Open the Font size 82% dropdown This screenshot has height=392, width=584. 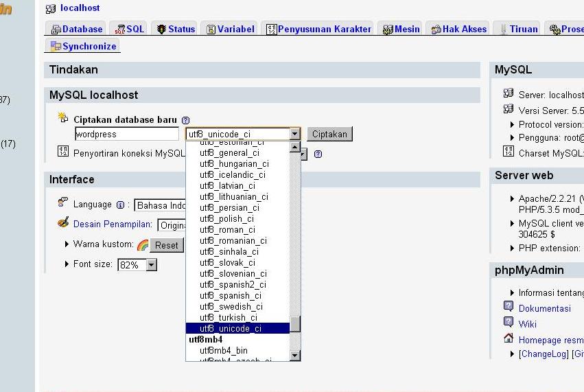coord(137,265)
